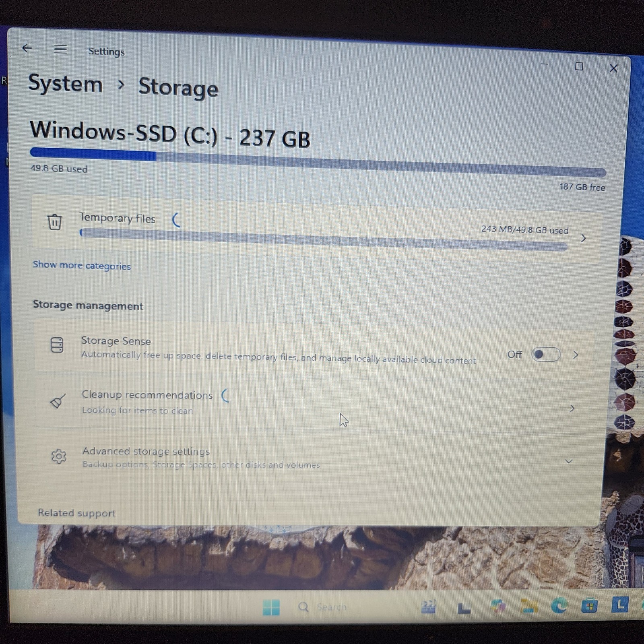Open Microsoft Store from the taskbar

click(x=589, y=605)
